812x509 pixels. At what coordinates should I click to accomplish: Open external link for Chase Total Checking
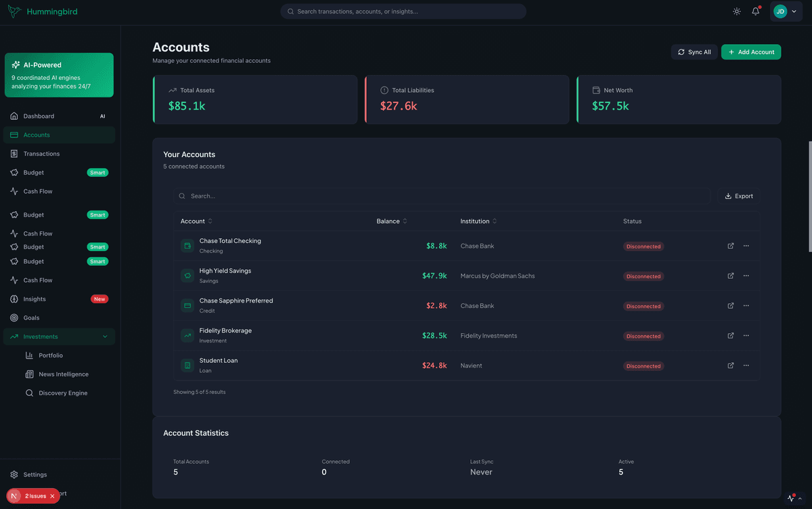(731, 246)
